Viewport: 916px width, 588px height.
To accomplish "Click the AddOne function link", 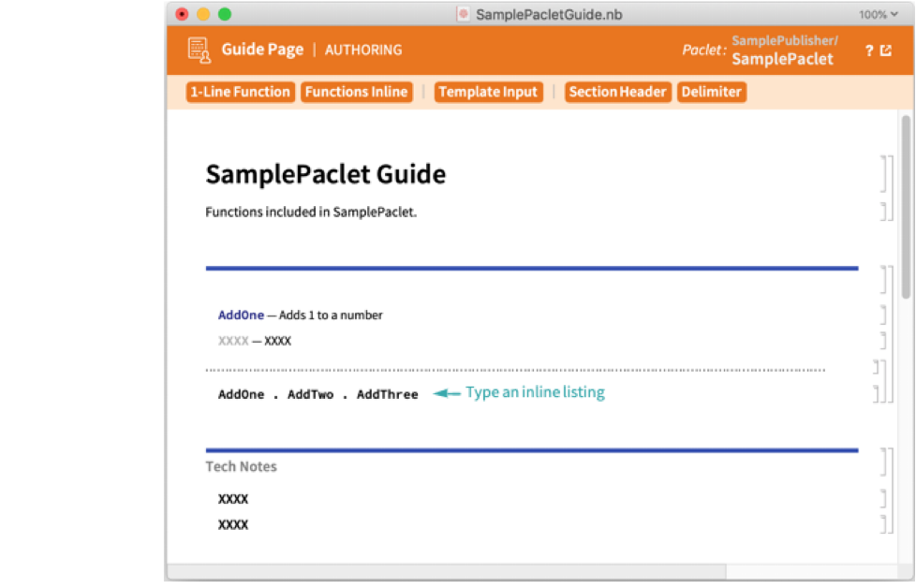I will [x=241, y=316].
